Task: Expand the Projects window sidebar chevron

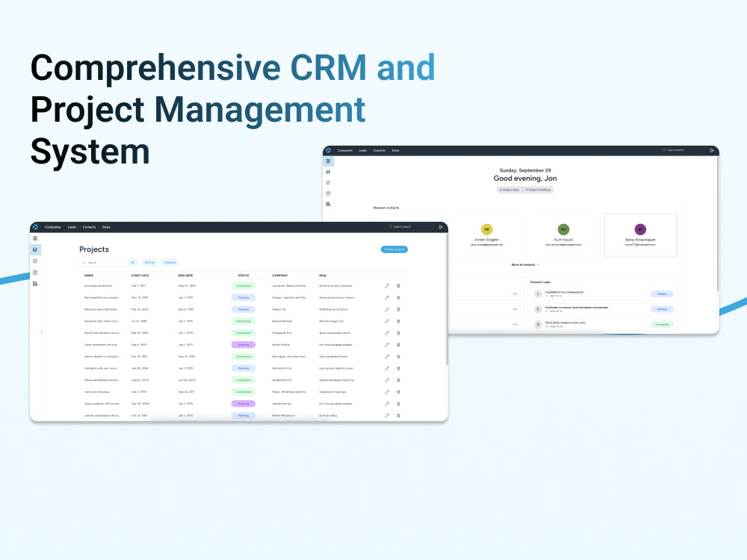Action: pos(42,333)
